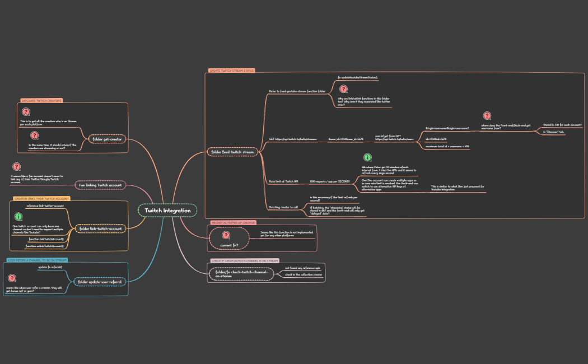Select the 'Fan linking Twitch account' node
Viewport: 588px width, 364px height.
point(101,185)
